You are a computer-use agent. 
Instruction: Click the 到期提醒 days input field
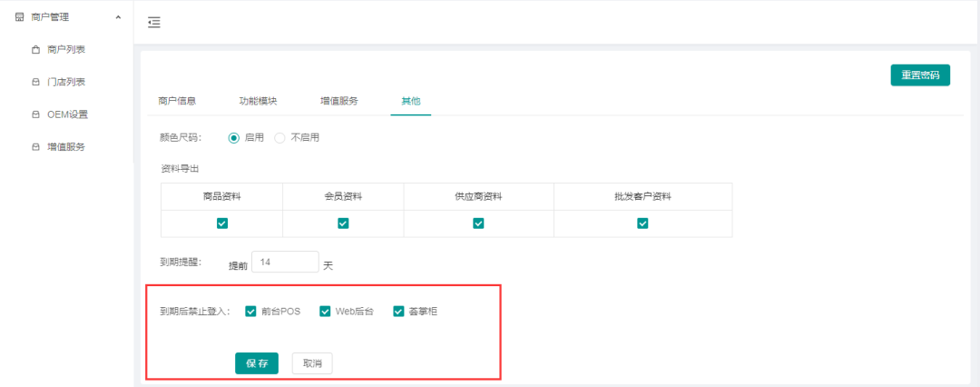click(285, 263)
